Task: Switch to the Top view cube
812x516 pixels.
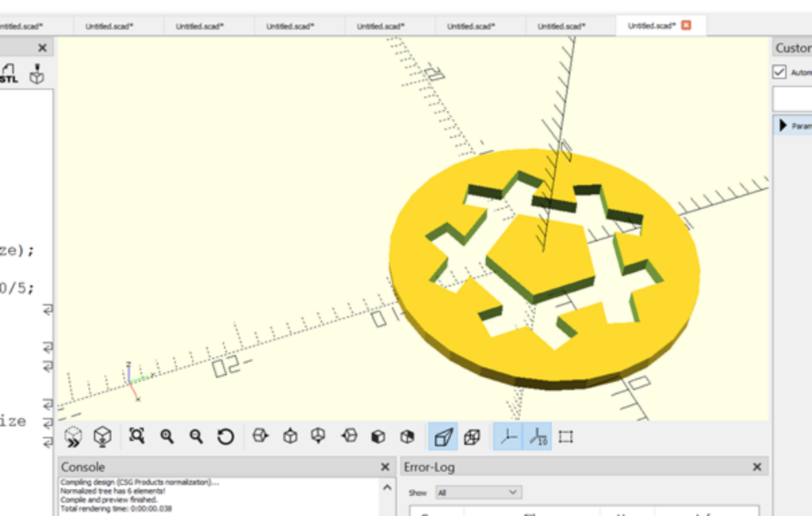Action: click(x=290, y=436)
